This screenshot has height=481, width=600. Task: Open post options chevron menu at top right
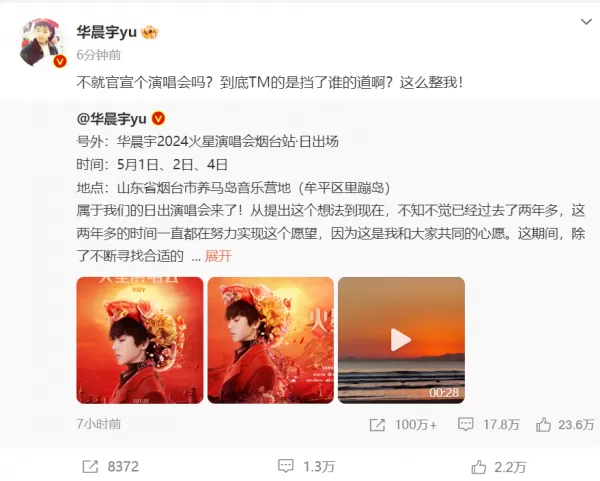586,22
